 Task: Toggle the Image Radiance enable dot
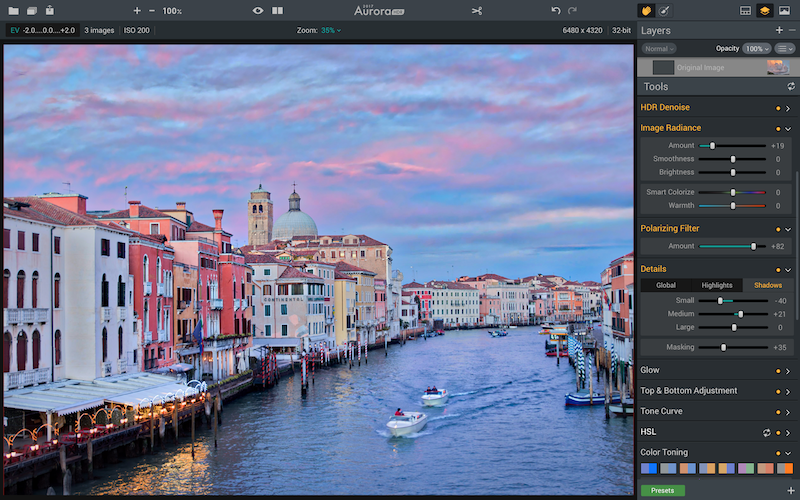click(778, 129)
